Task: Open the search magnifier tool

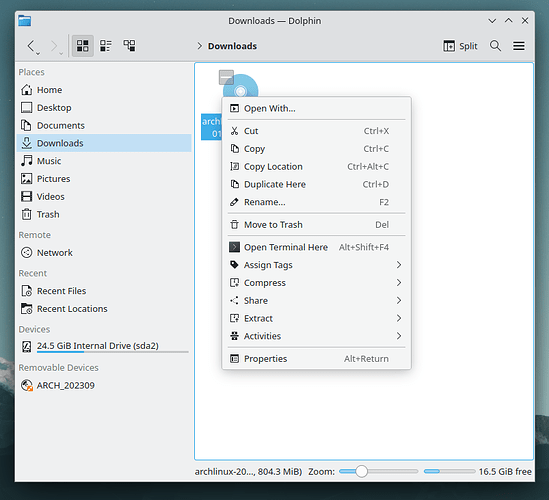Action: click(495, 46)
